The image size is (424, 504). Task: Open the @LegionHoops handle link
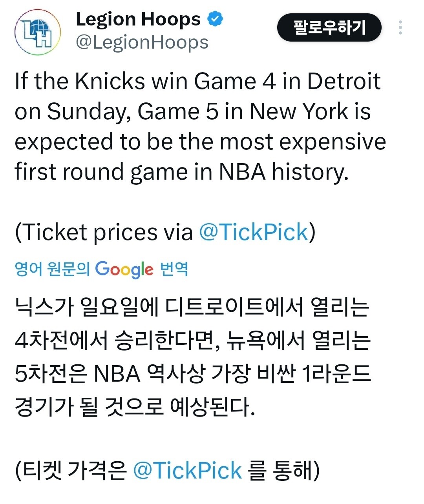point(142,42)
